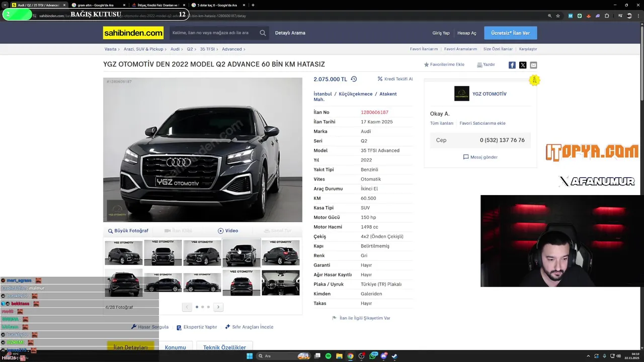Open a new browser tab
Screen dimensions: 644x362
click(253, 5)
